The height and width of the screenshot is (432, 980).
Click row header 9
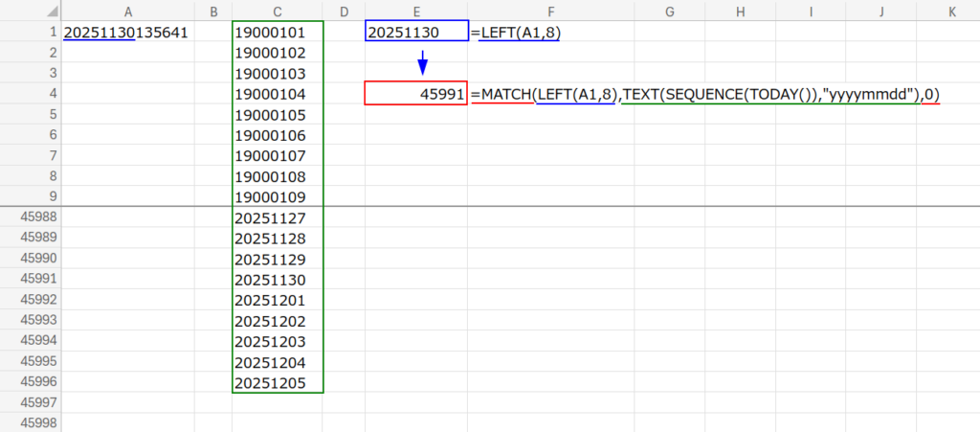click(31, 196)
